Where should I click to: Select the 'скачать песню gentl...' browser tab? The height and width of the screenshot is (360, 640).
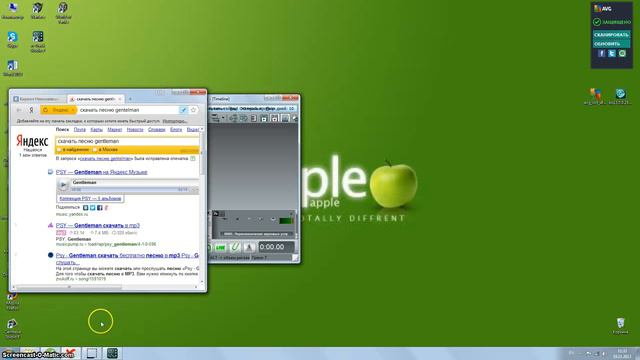[96, 99]
